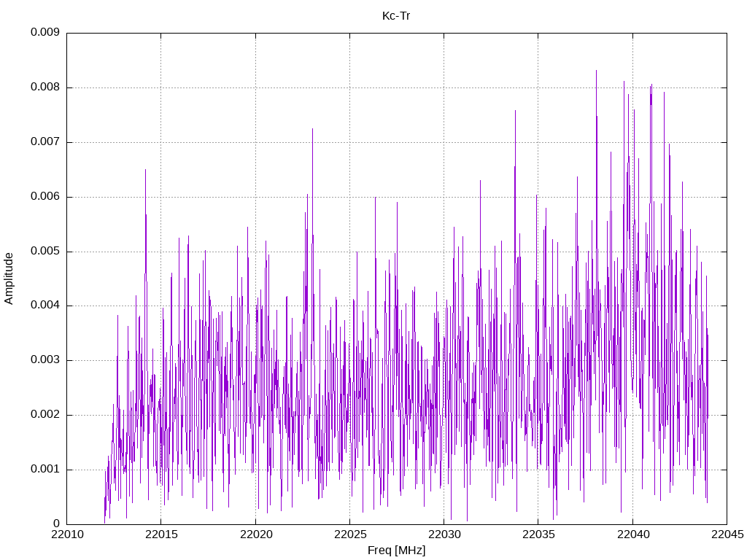
Task: Click the x-axis tick label "22040"
Action: (x=633, y=534)
